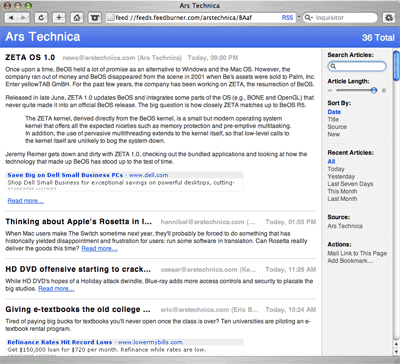Viewport: 400px width, 364px height.
Task: Click the toolbar button right of Home
Action: click(x=95, y=18)
